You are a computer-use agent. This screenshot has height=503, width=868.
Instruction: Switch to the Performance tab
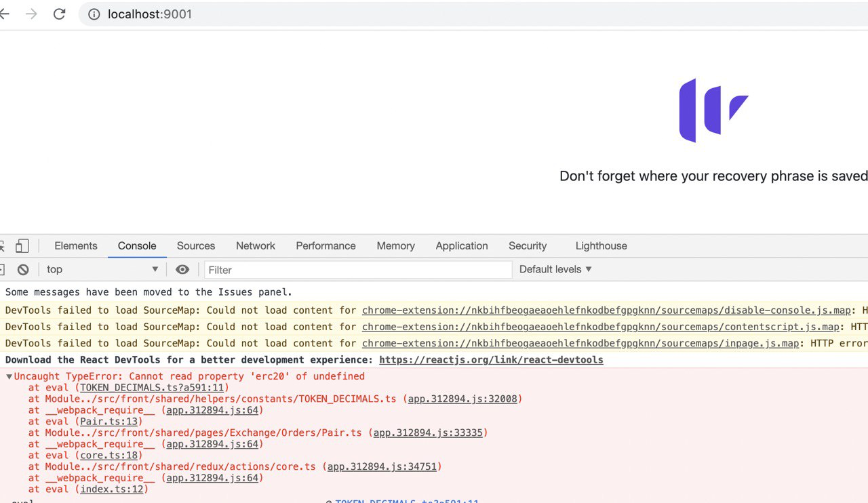click(325, 246)
